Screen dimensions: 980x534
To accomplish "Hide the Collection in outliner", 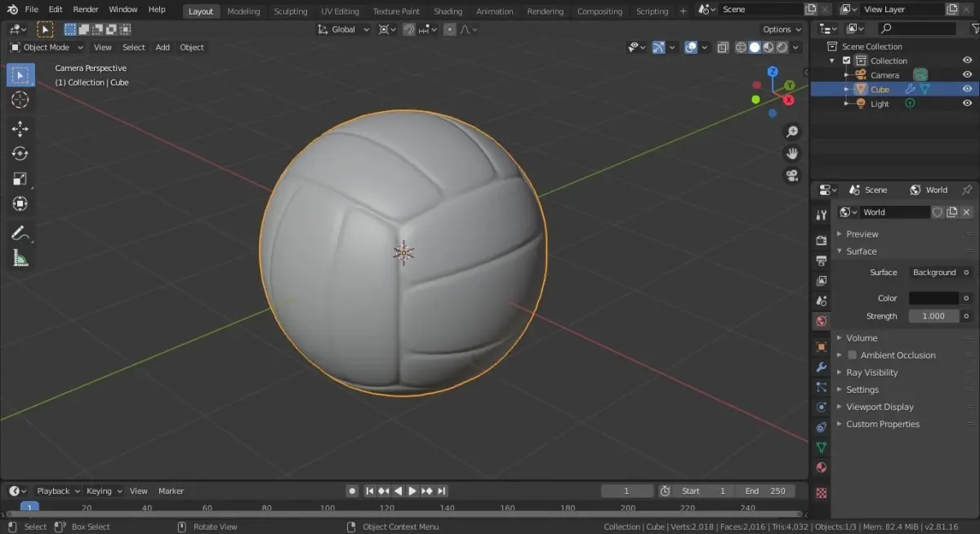I will 967,60.
